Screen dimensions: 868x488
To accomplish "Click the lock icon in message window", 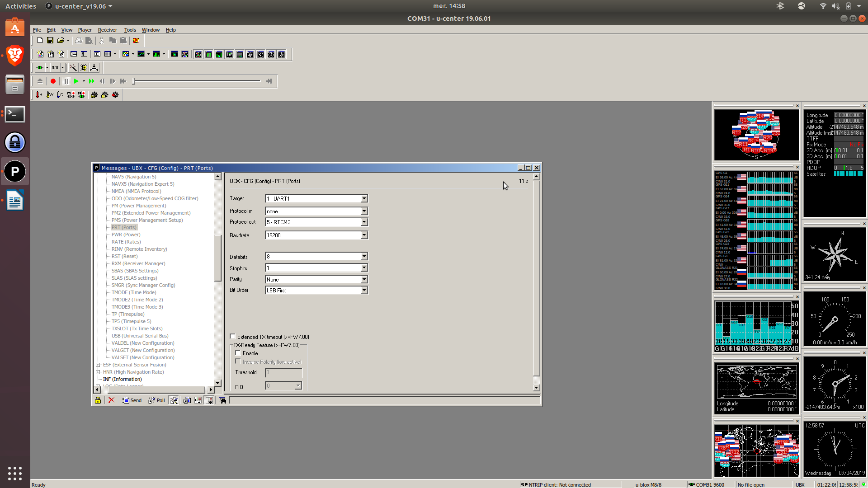I will [x=98, y=400].
